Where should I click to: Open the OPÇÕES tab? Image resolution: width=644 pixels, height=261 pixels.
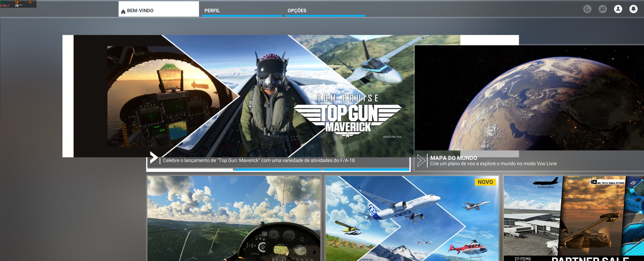(x=325, y=10)
